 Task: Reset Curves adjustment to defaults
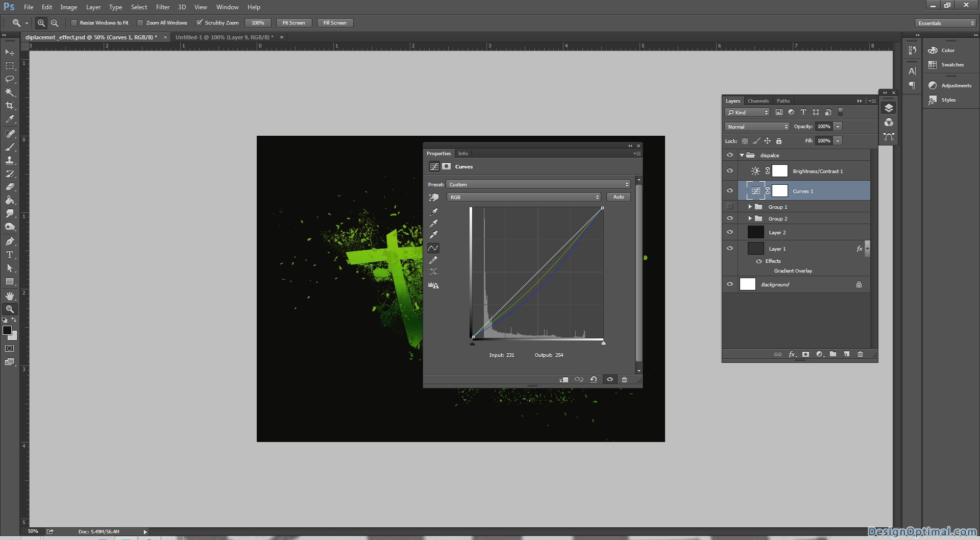(594, 380)
